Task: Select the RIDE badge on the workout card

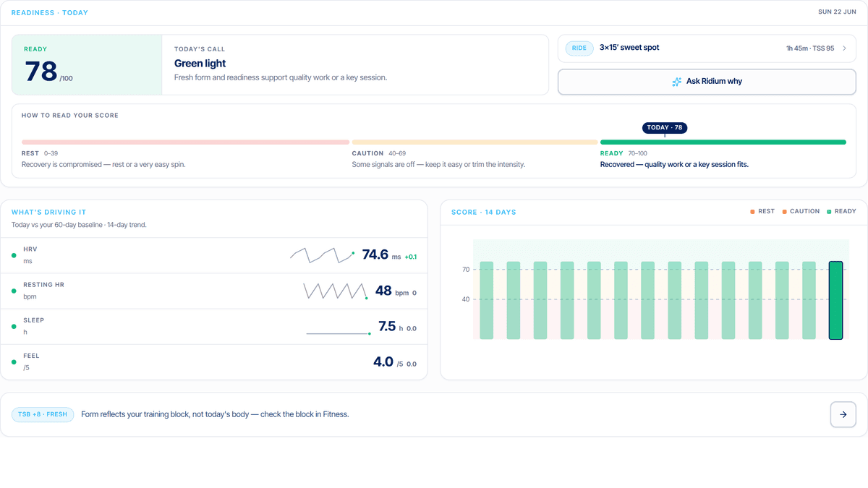Action: coord(579,48)
